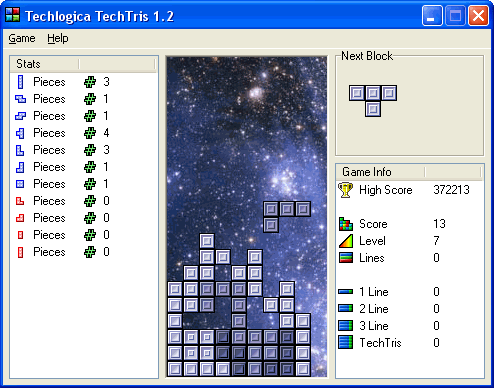Click the blue square O-piece icon
Viewport: 494px width, 388px height.
(x=20, y=184)
